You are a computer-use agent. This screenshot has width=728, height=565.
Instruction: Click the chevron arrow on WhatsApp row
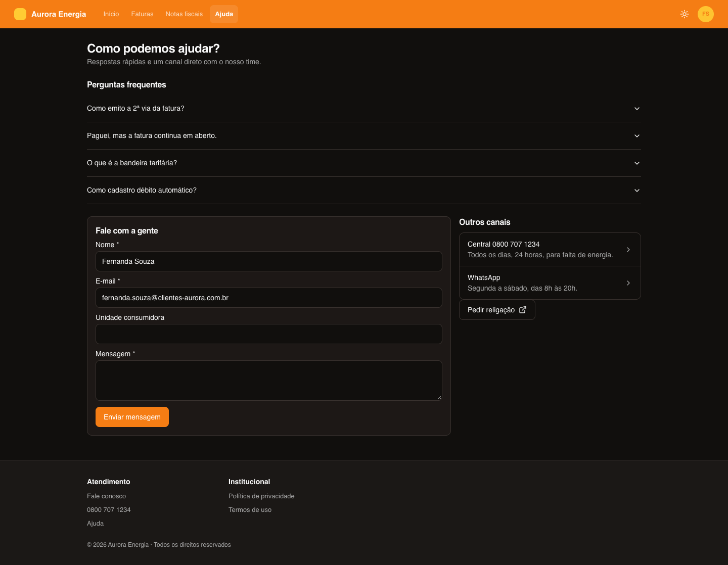pos(628,283)
